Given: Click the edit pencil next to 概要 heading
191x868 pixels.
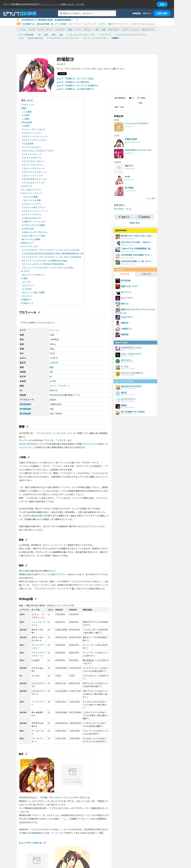Looking at the screenshot, I should point(28,427).
